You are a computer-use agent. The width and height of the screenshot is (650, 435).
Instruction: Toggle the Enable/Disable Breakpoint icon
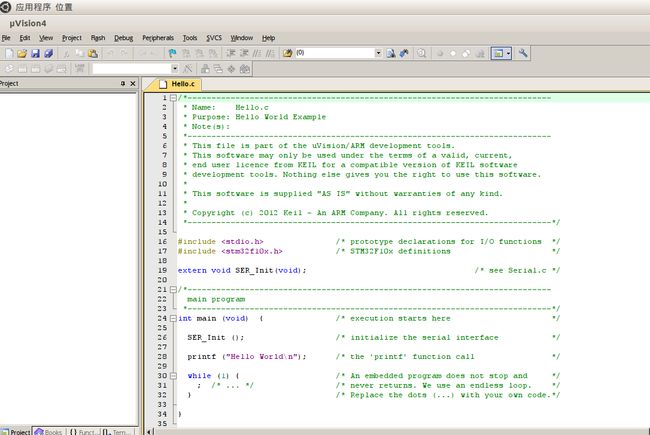tap(453, 53)
